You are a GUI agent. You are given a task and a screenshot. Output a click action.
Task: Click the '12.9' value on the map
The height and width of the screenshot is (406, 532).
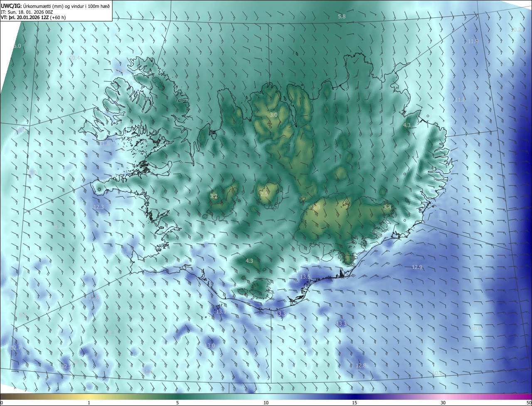pyautogui.click(x=417, y=267)
